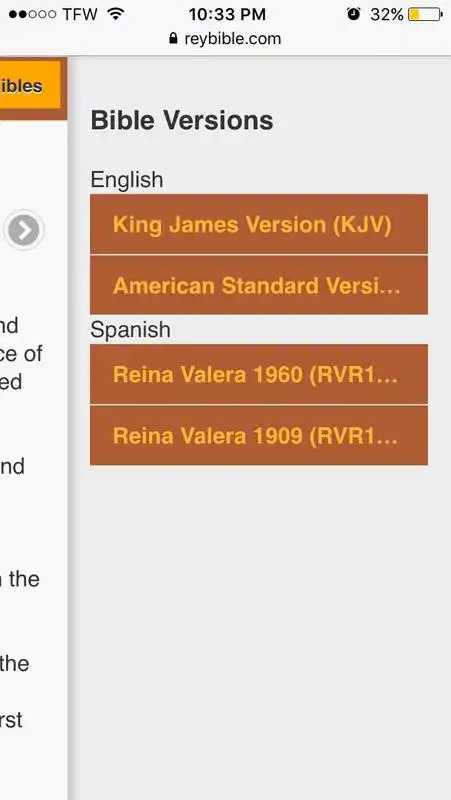Tap the battery indicator icon
Image resolution: width=451 pixels, height=800 pixels.
click(425, 14)
